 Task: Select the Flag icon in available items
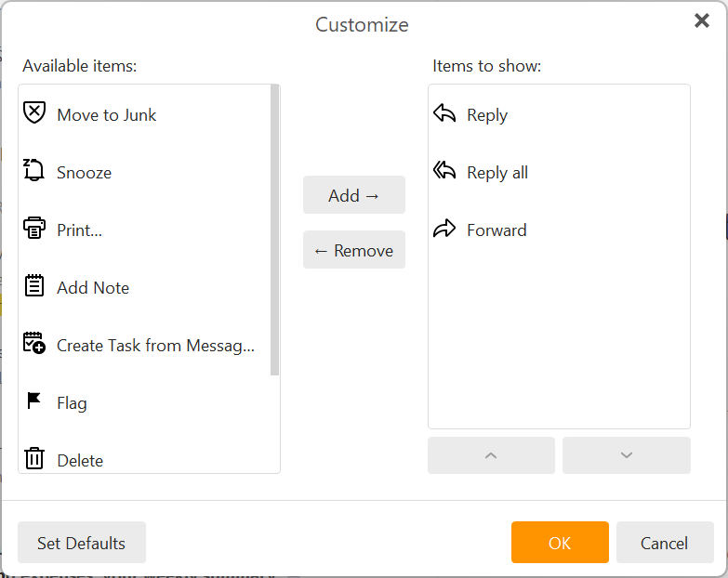(34, 401)
